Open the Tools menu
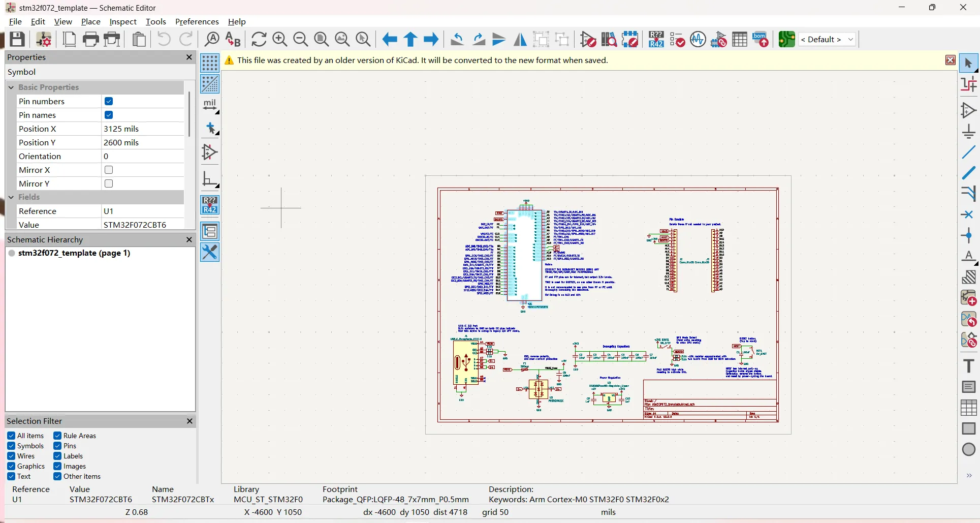Image resolution: width=980 pixels, height=523 pixels. [x=156, y=21]
